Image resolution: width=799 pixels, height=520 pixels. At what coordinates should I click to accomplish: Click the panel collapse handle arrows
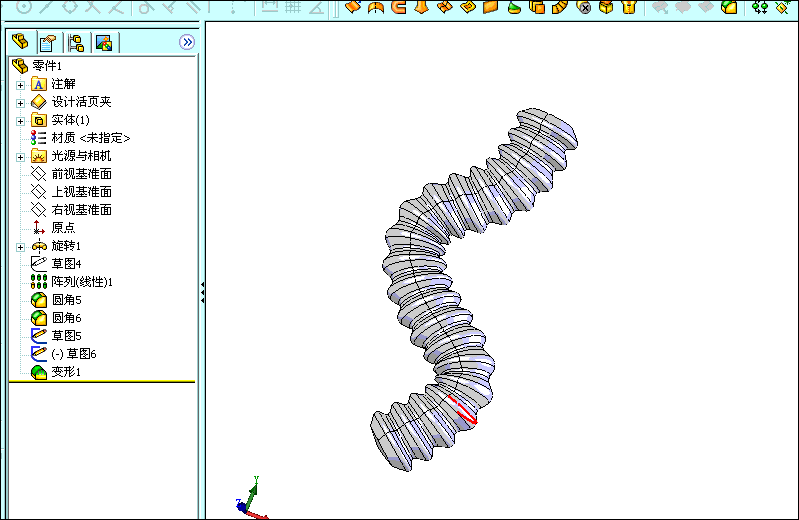click(202, 293)
